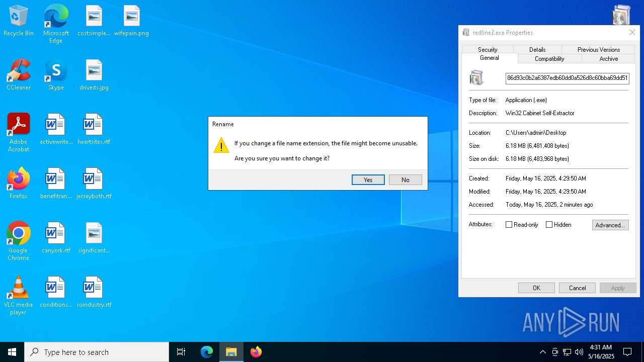Select the wifepain.png desktop file
The height and width of the screenshot is (362, 644).
point(131,21)
